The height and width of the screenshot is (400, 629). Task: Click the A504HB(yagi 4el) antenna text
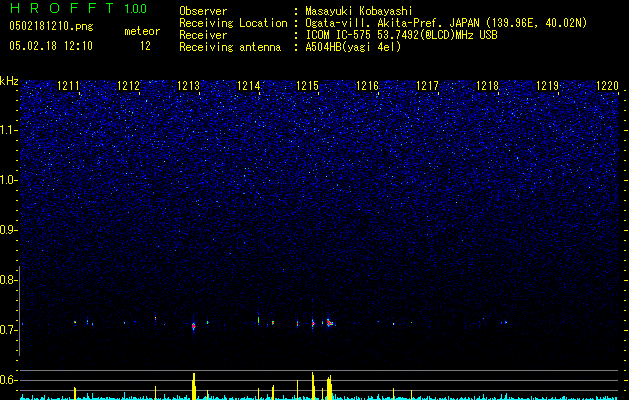pyautogui.click(x=353, y=47)
